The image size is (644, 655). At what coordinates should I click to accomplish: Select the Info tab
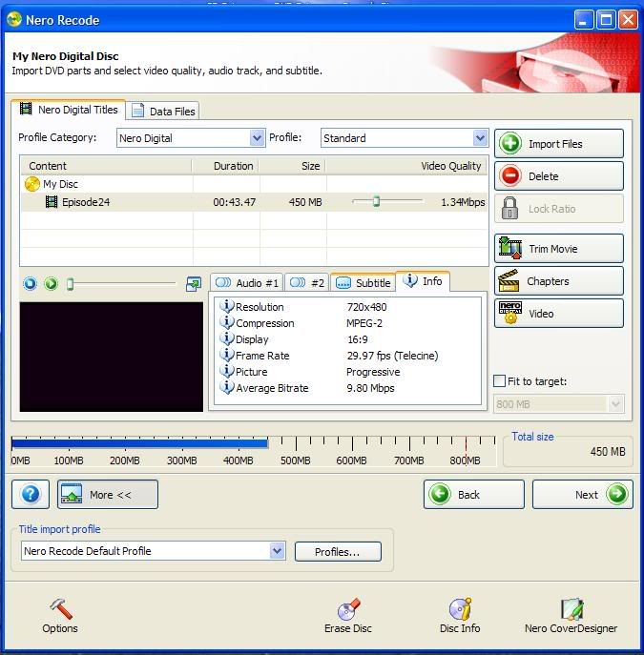[x=423, y=281]
